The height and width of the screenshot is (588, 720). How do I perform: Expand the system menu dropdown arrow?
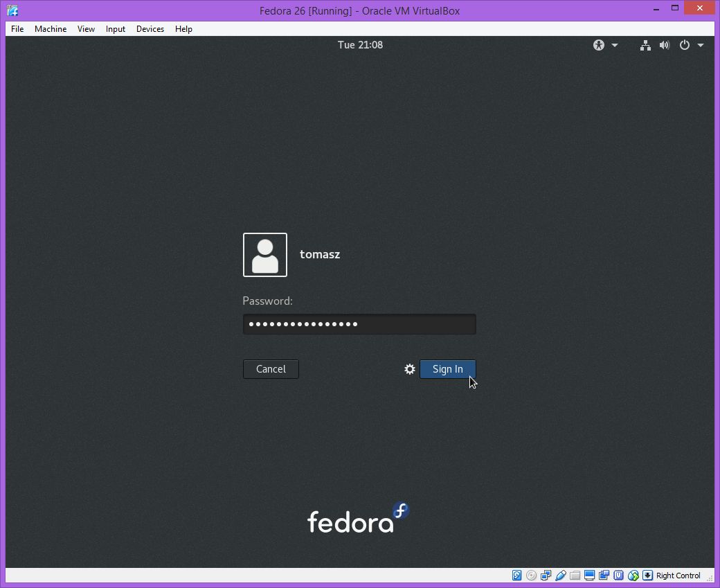701,45
